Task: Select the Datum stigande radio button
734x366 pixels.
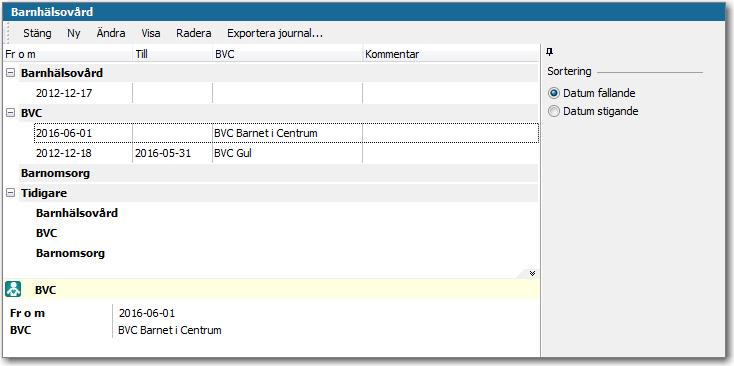Action: click(554, 111)
